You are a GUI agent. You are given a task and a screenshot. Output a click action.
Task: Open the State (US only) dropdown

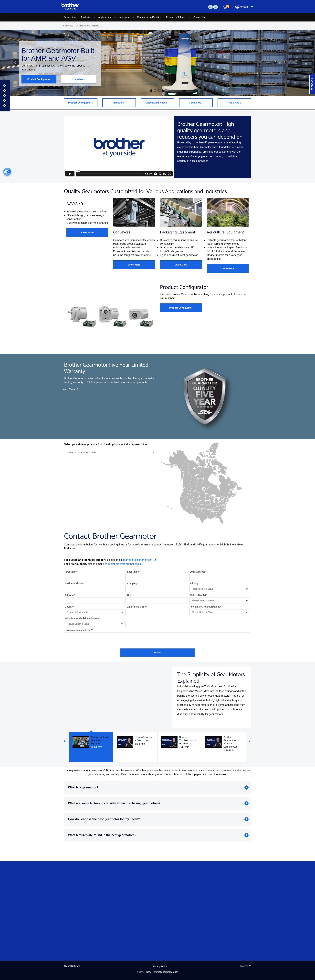click(x=220, y=600)
